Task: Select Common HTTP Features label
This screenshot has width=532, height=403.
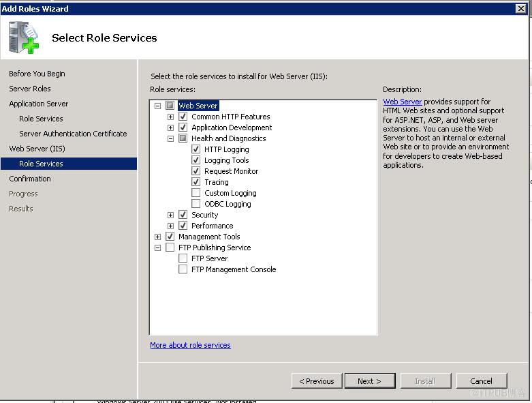Action: coord(231,117)
